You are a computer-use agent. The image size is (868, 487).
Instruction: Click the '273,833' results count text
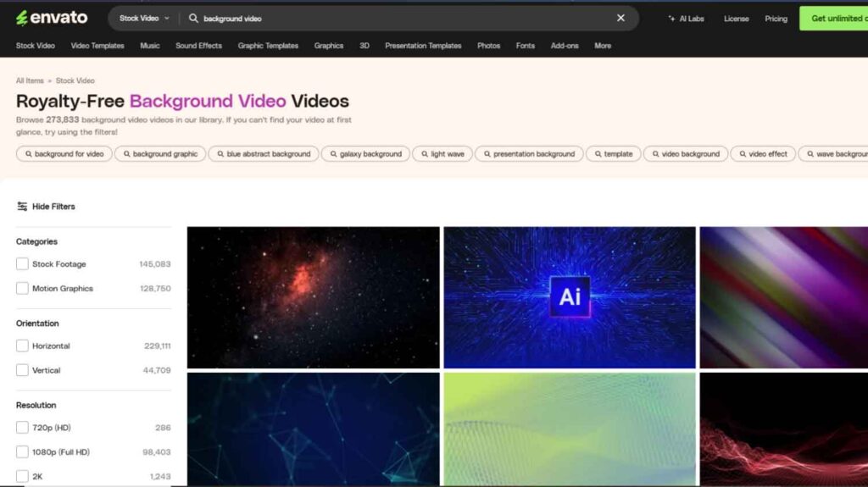click(63, 119)
